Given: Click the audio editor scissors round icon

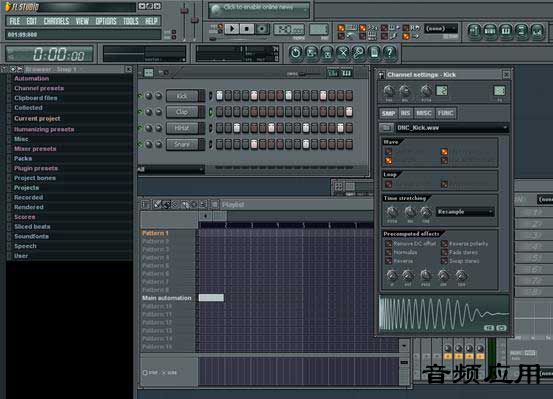Looking at the screenshot, I should pyautogui.click(x=342, y=53).
